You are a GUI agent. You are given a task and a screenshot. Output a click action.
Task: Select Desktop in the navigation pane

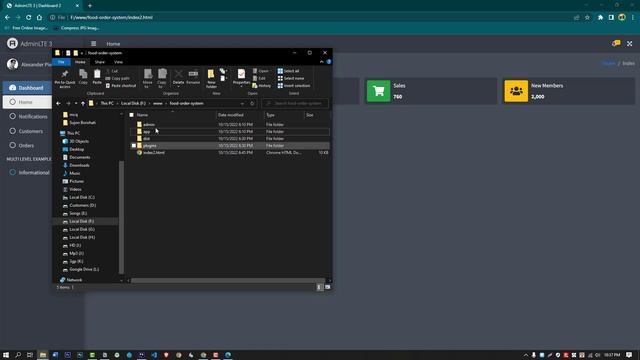pos(76,149)
